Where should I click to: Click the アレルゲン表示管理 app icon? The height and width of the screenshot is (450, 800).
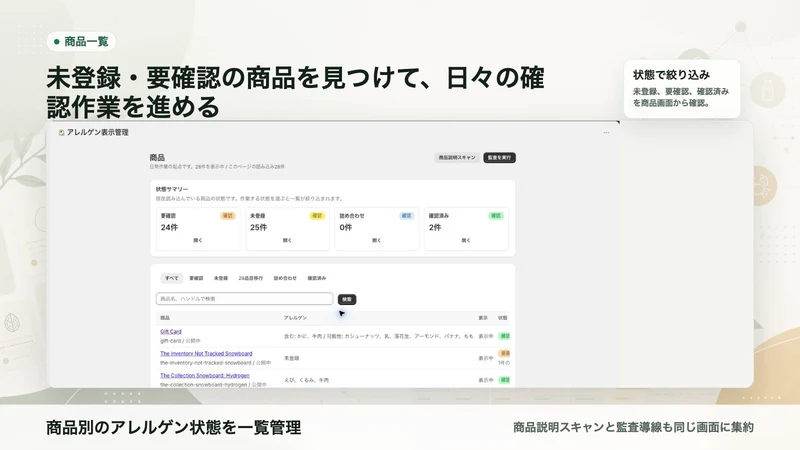point(61,133)
